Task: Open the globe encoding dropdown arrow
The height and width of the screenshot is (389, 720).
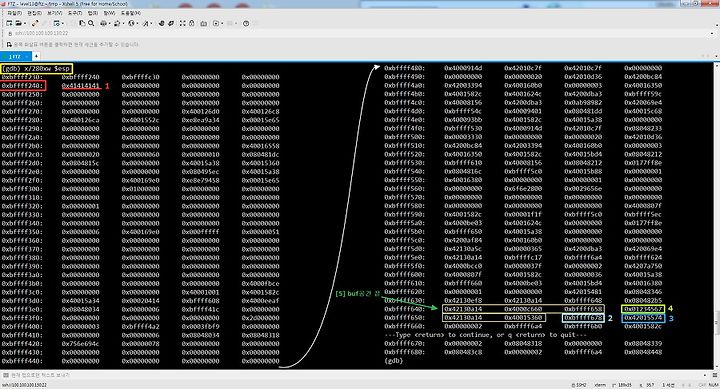Action: tap(137, 23)
